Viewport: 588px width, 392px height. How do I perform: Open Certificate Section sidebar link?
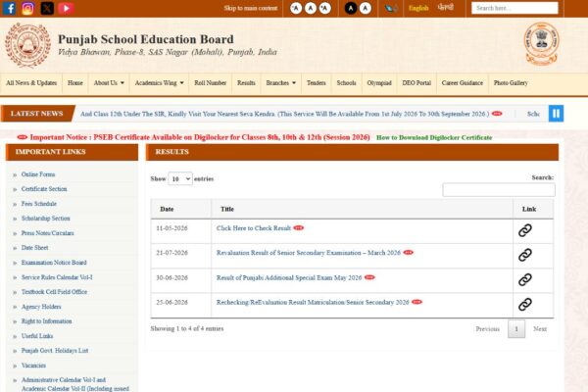pos(44,189)
